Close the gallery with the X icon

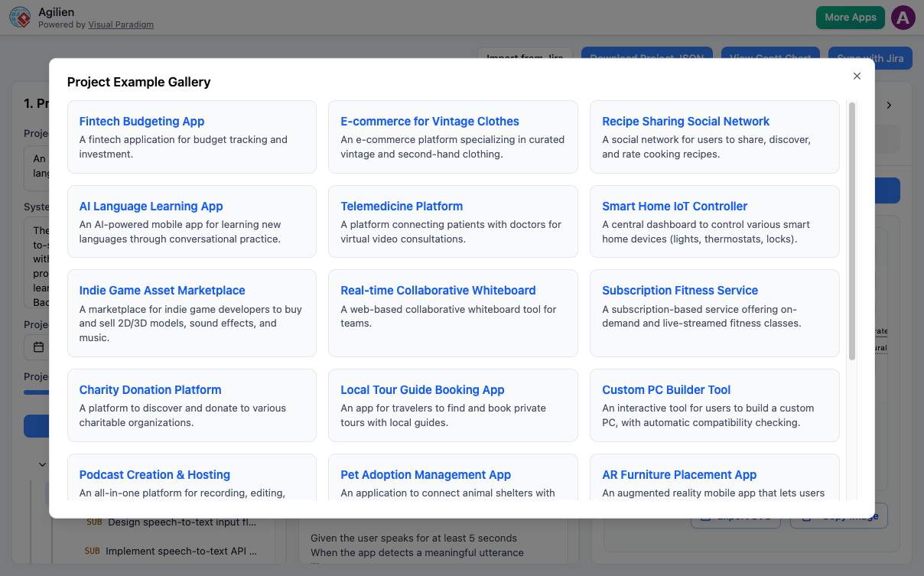click(x=857, y=76)
